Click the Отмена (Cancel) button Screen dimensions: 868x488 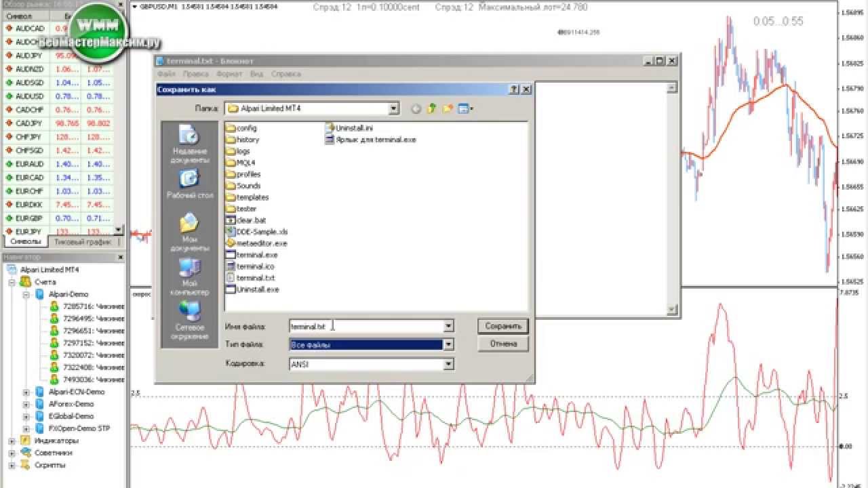coord(502,344)
